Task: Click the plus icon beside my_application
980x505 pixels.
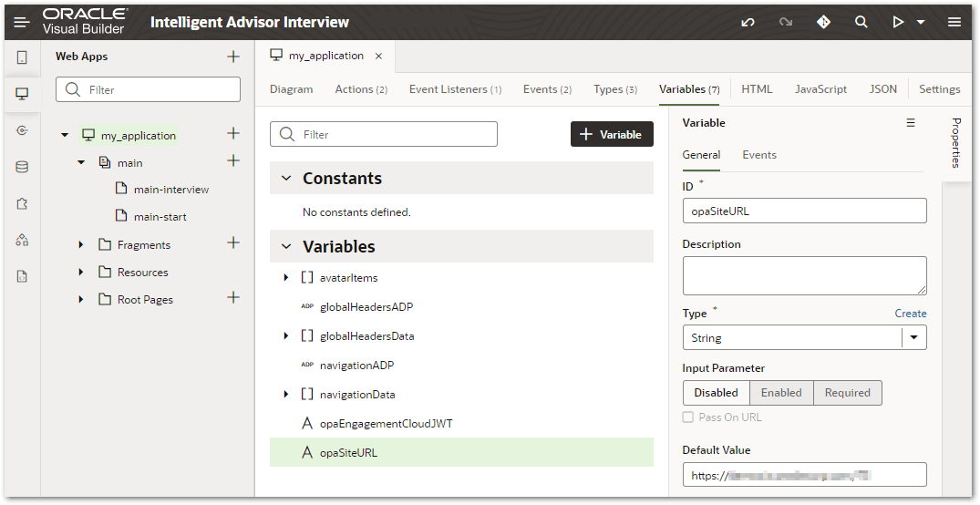Action: [233, 133]
